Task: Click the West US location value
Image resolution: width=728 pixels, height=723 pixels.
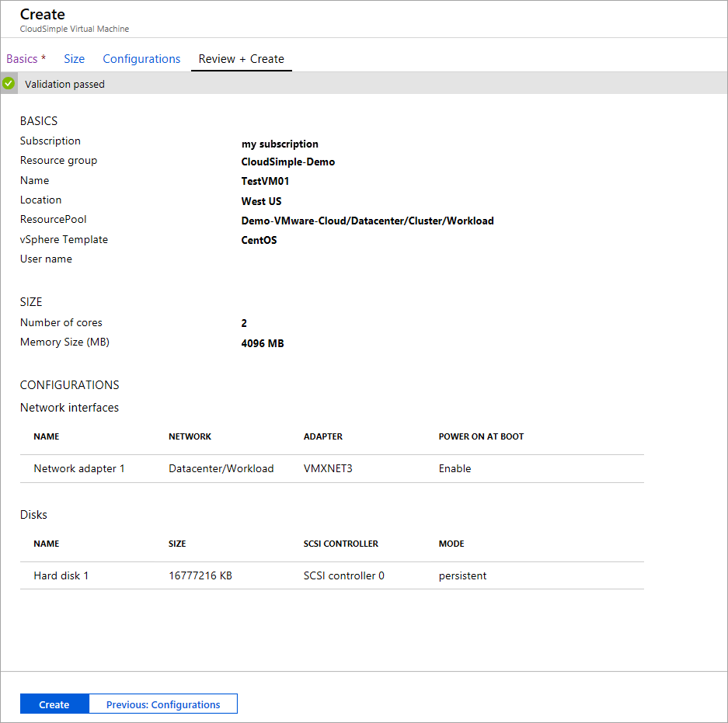Action: [x=260, y=201]
